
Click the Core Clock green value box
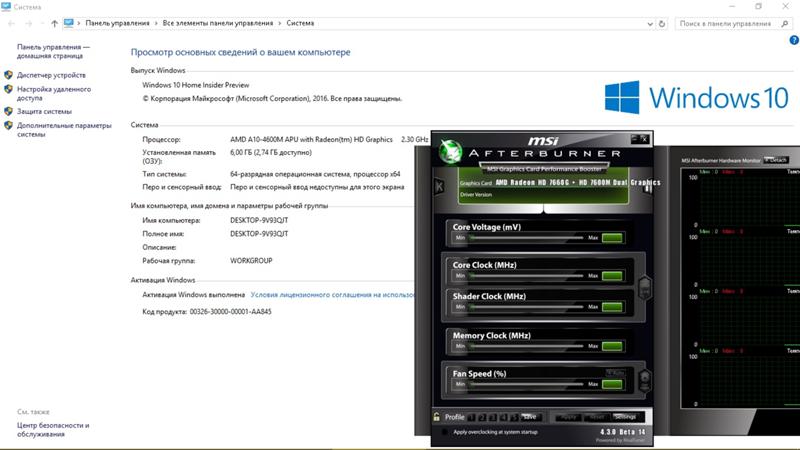(x=612, y=276)
